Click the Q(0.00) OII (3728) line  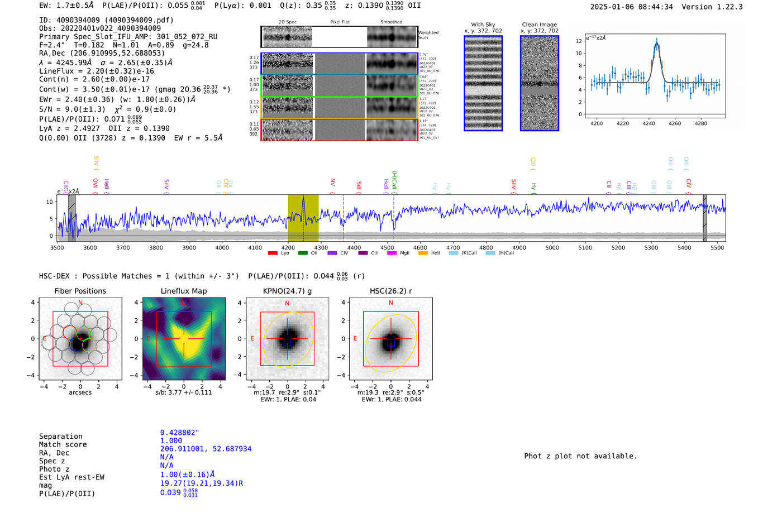(x=131, y=137)
